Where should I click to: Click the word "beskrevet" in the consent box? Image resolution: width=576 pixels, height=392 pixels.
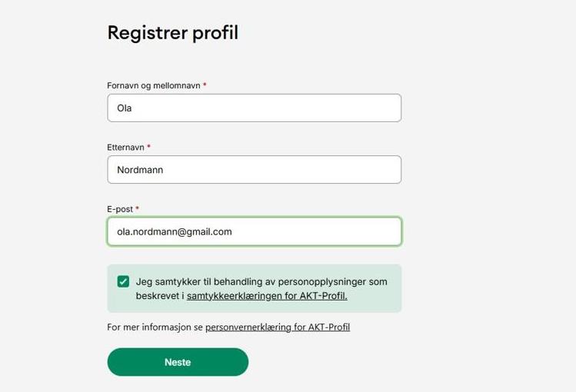coord(158,296)
